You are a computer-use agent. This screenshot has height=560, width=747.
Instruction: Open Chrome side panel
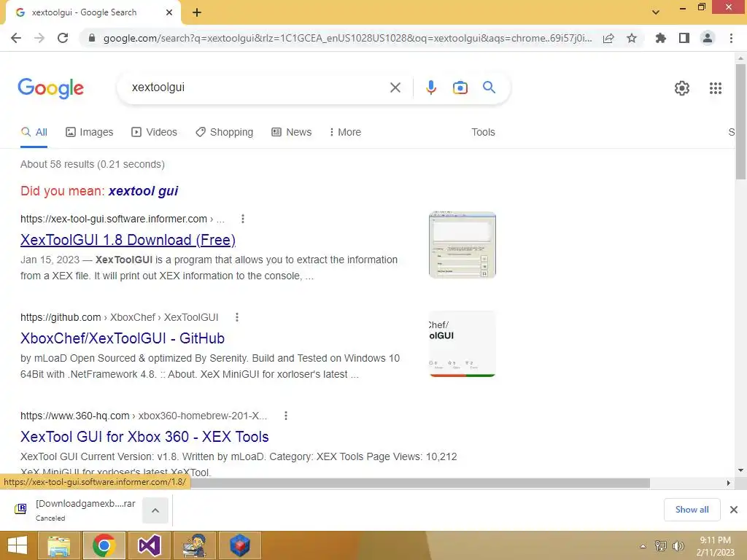point(684,38)
